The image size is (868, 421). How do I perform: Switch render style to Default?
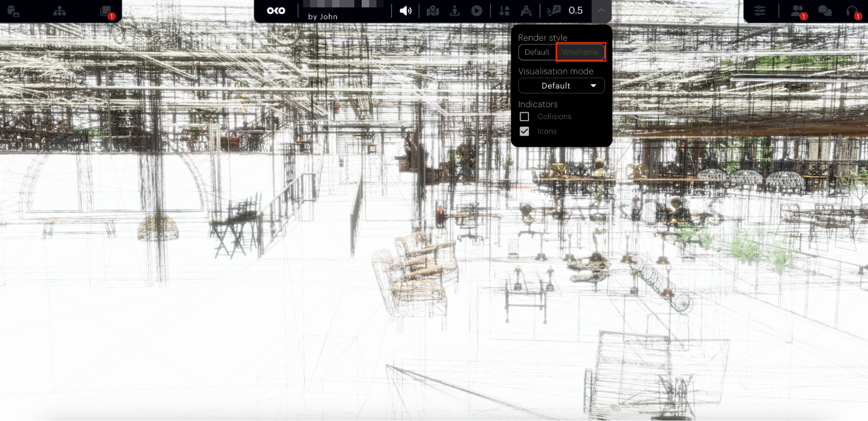click(x=537, y=52)
